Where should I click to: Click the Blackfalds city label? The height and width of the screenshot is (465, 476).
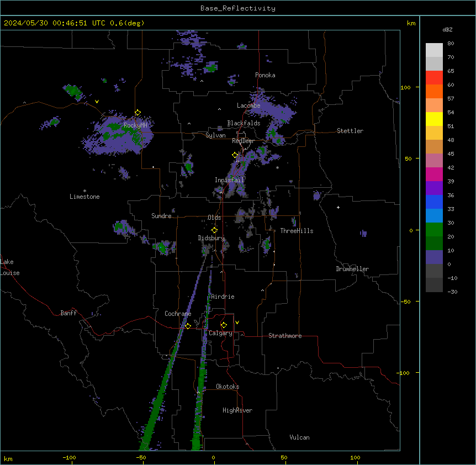[x=244, y=123]
